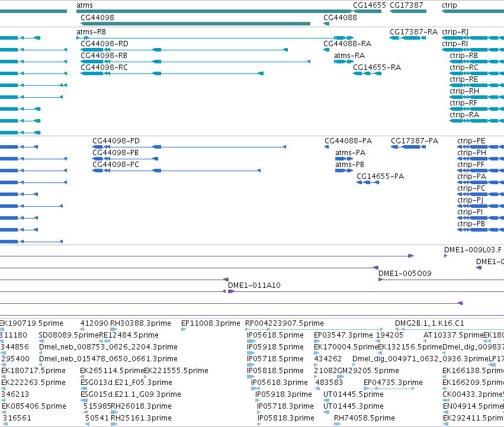The image size is (504, 427).
Task: Click protein CG44098-PC
Action: click(x=176, y=171)
